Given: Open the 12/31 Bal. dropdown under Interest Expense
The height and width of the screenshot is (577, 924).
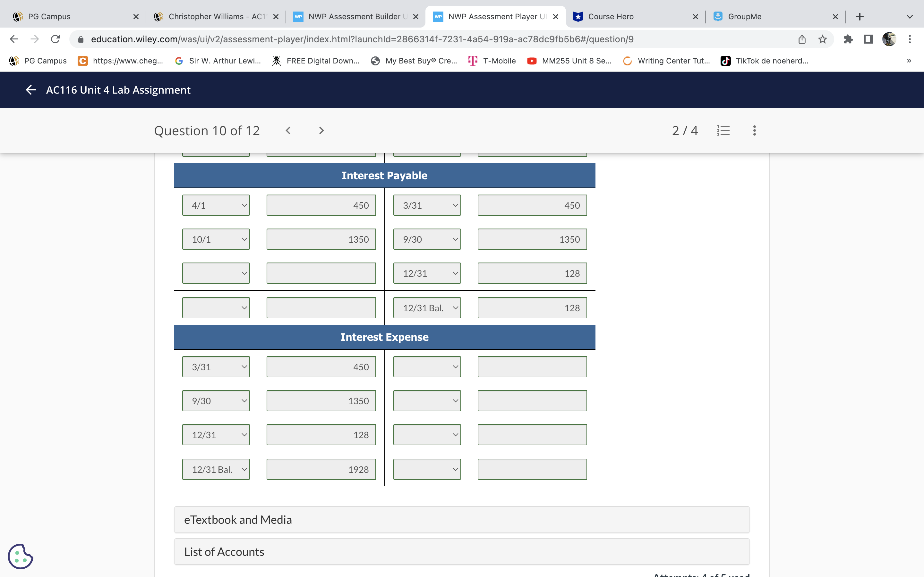Looking at the screenshot, I should (216, 469).
